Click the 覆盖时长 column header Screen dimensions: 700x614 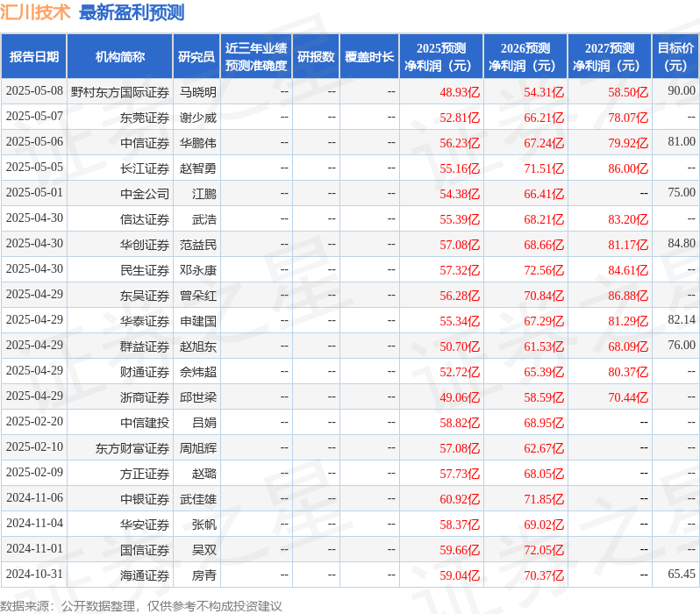tap(369, 57)
